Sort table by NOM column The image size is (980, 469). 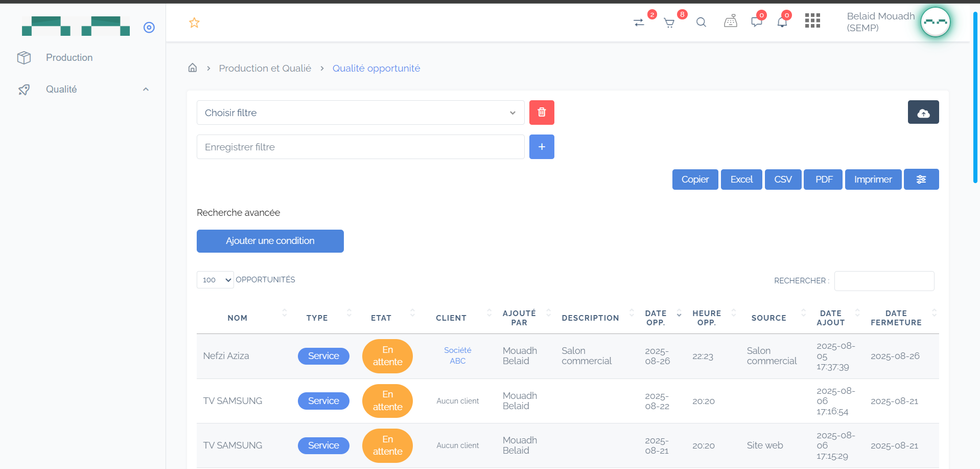click(x=238, y=318)
